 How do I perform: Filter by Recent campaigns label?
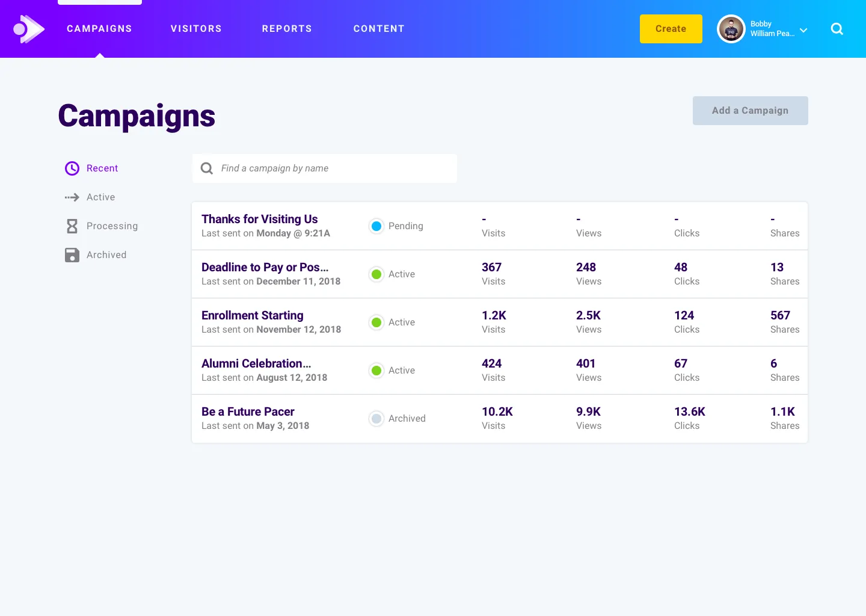[x=102, y=168]
